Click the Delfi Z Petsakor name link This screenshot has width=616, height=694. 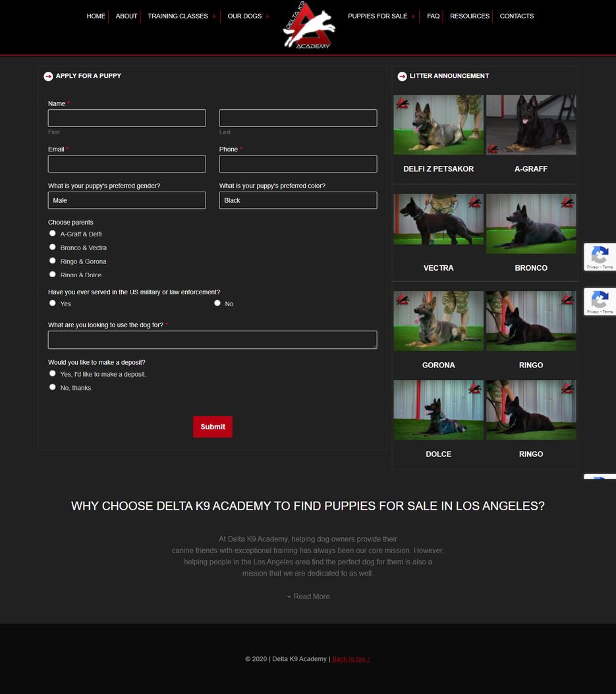(x=438, y=169)
